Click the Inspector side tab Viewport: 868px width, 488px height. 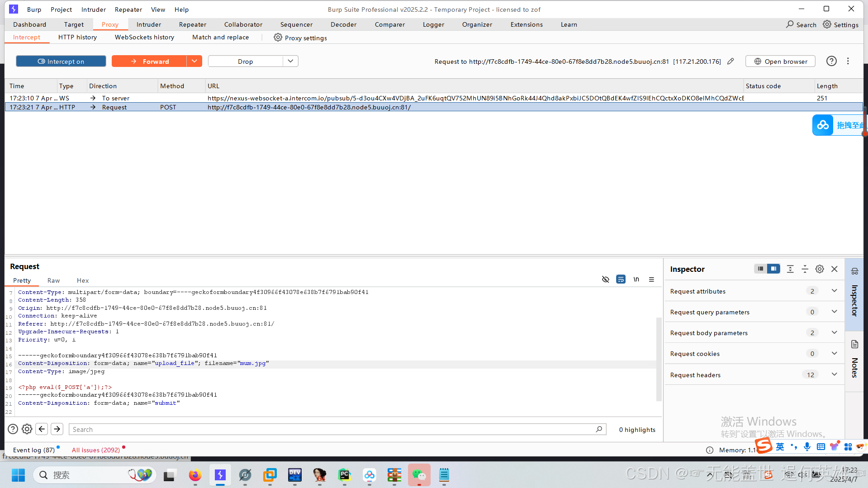(x=854, y=294)
